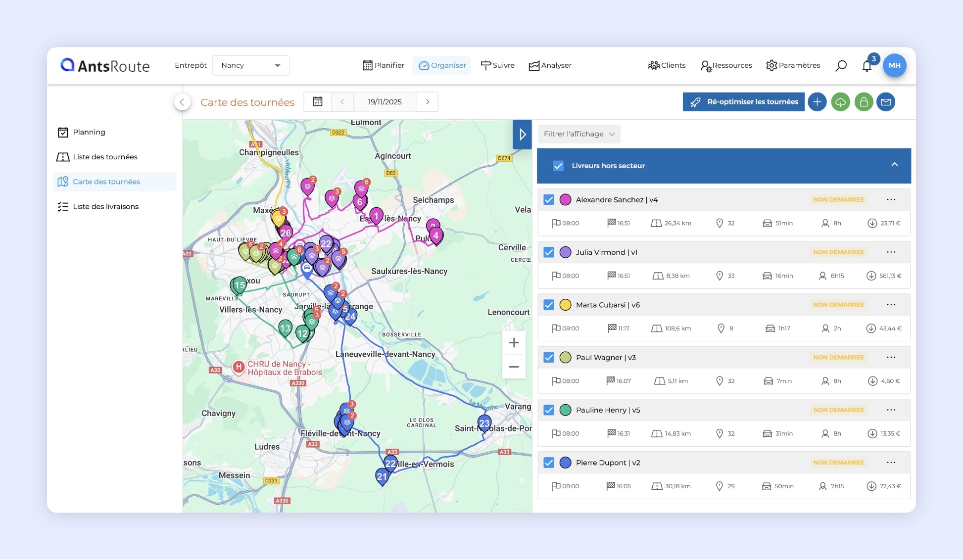
Task: Open Liste des livraisons in the sidebar
Action: click(105, 206)
